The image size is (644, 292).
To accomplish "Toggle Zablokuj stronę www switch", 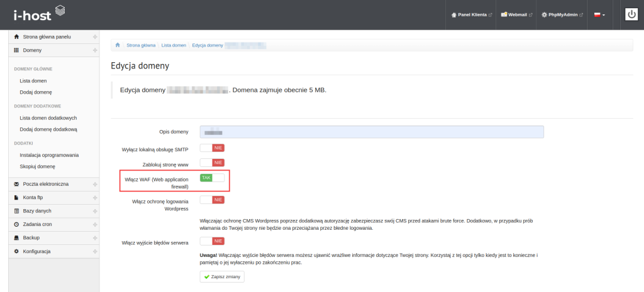I will (212, 163).
